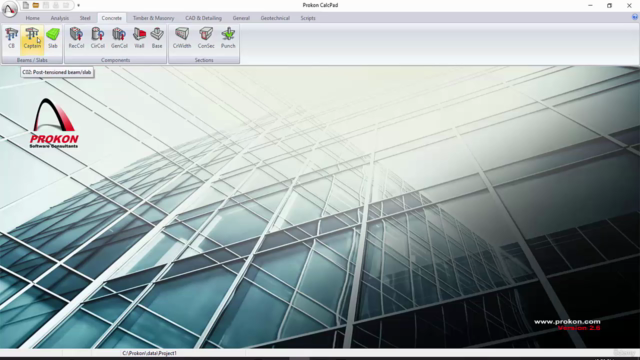Switch to the Geotechnical ribbon tab
Image resolution: width=640 pixels, height=360 pixels.
275,18
